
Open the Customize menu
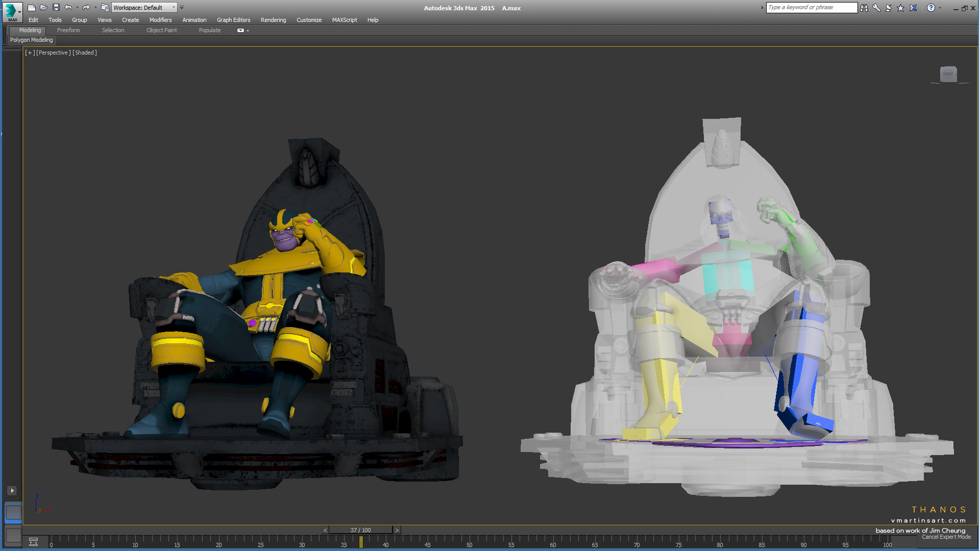309,20
